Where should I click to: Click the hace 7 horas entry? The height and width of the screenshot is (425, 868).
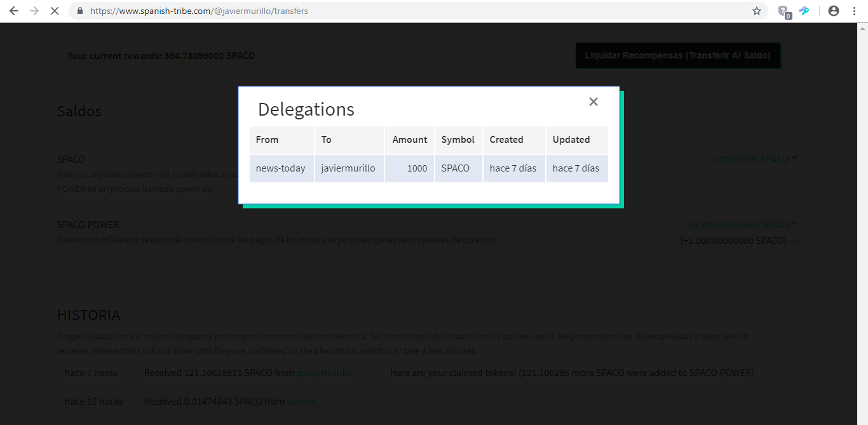[x=91, y=373]
